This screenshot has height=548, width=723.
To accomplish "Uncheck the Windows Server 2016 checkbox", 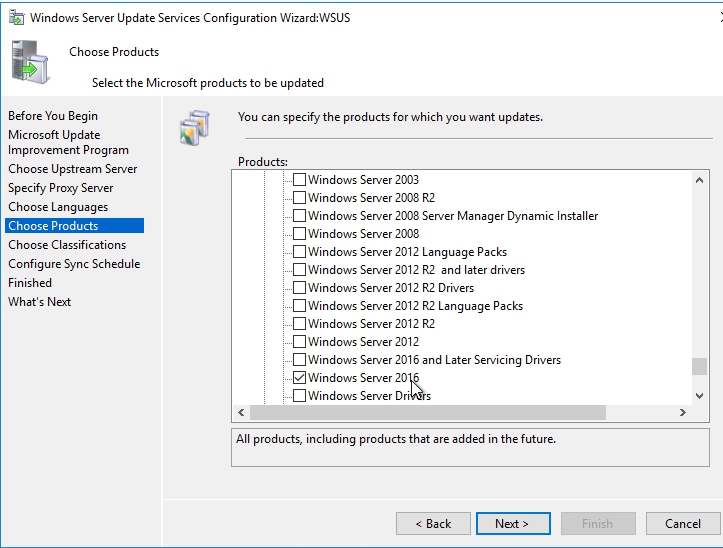I will pyautogui.click(x=299, y=378).
